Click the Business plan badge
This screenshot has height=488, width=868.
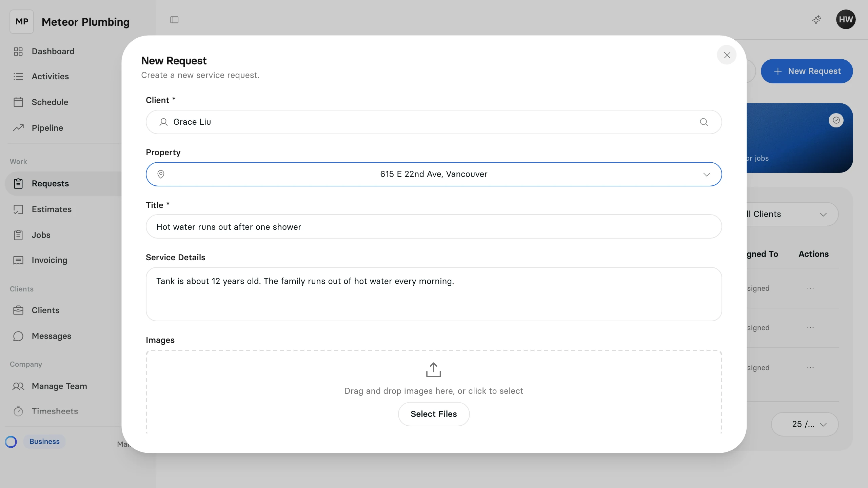click(x=44, y=442)
